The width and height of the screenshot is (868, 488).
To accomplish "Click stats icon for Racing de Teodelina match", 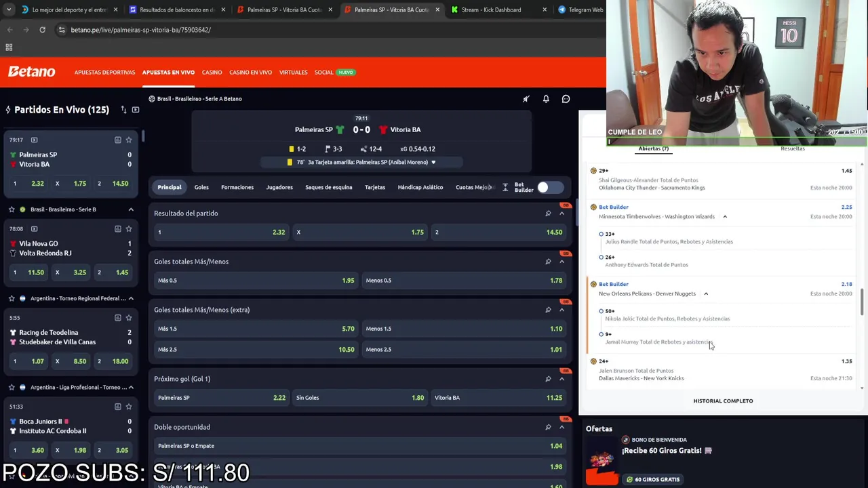I will coord(117,317).
